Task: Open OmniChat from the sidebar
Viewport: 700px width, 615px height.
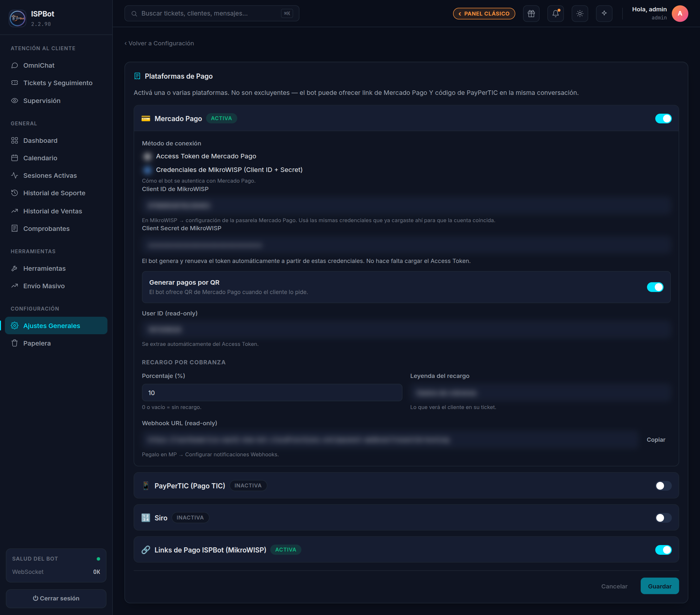Action: click(x=56, y=65)
